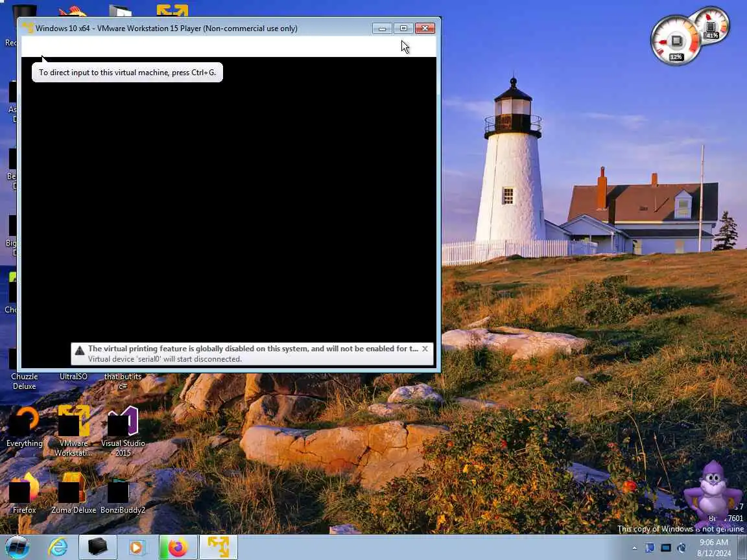Click the "press Ctrl+G" input hint tooltip

tap(127, 73)
